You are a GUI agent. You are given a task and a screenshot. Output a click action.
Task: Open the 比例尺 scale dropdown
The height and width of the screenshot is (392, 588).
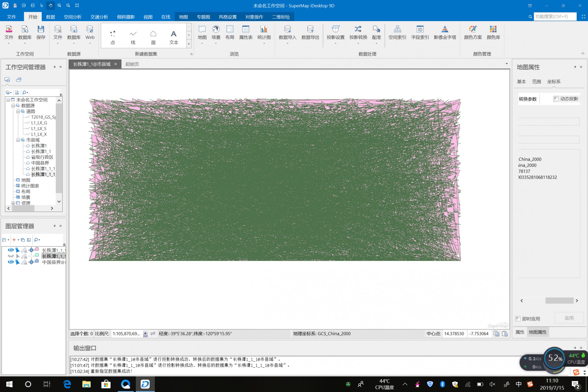145,334
